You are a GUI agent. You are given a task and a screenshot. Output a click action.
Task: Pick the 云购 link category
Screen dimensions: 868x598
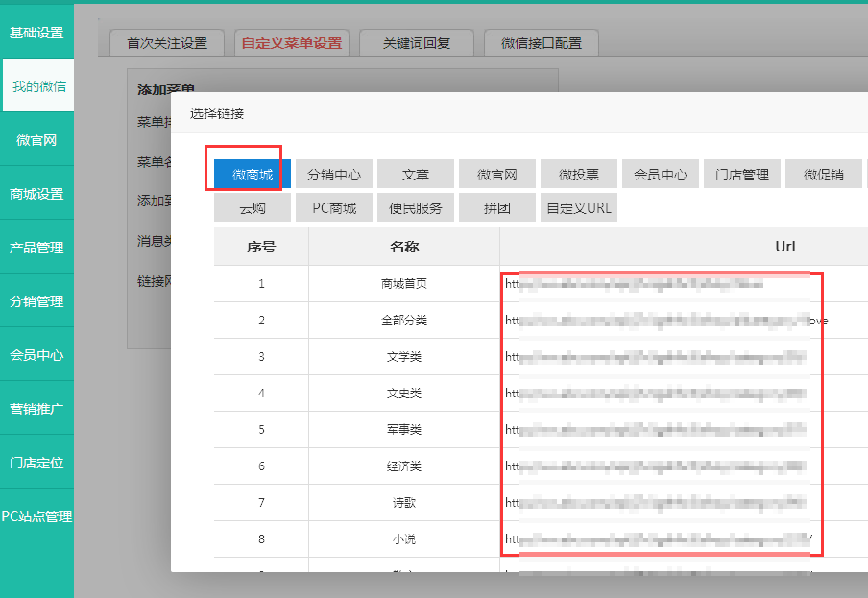[253, 208]
